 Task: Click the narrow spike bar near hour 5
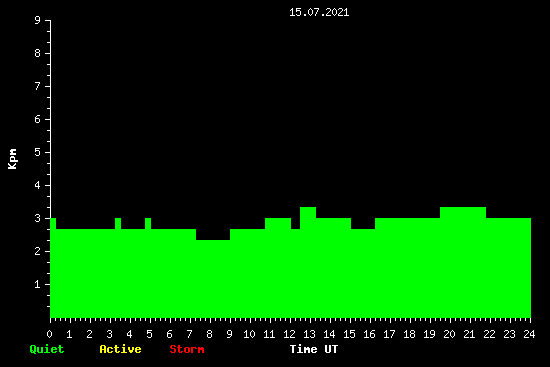pyautogui.click(x=148, y=268)
